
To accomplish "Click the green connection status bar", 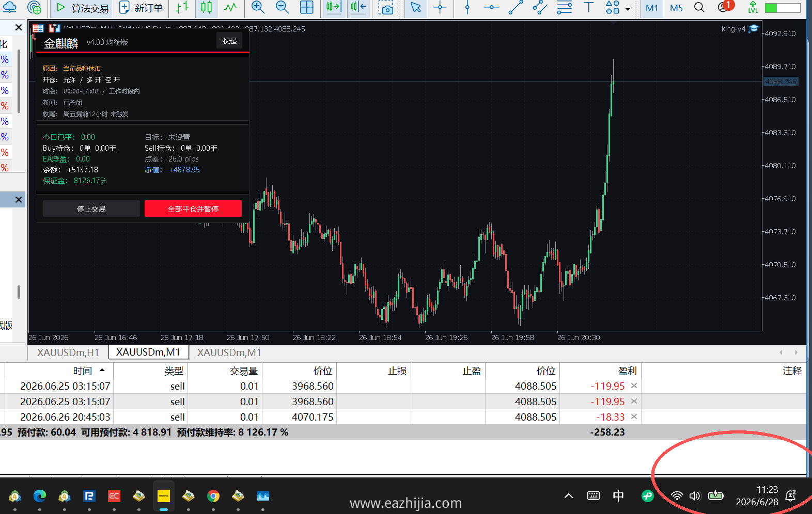I will click(783, 8).
